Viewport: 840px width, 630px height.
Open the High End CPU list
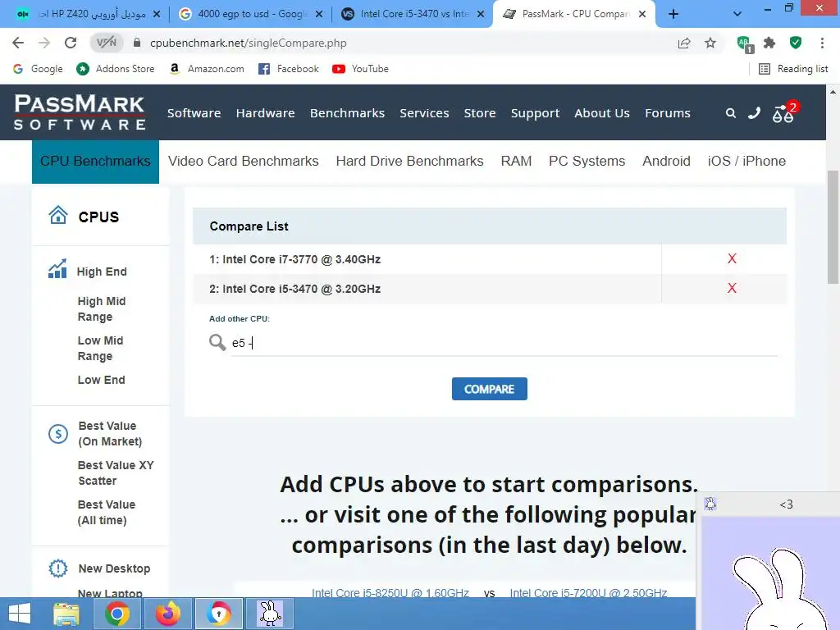pos(102,272)
